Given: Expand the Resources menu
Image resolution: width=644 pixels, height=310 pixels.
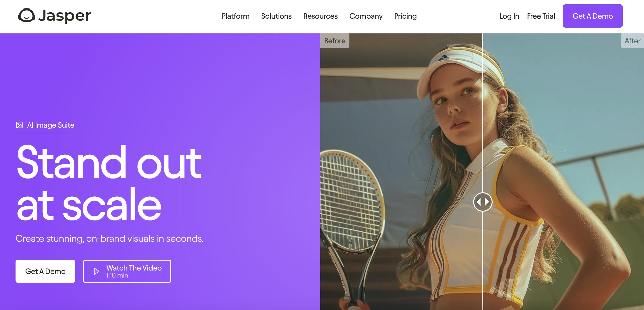Looking at the screenshot, I should pyautogui.click(x=320, y=16).
